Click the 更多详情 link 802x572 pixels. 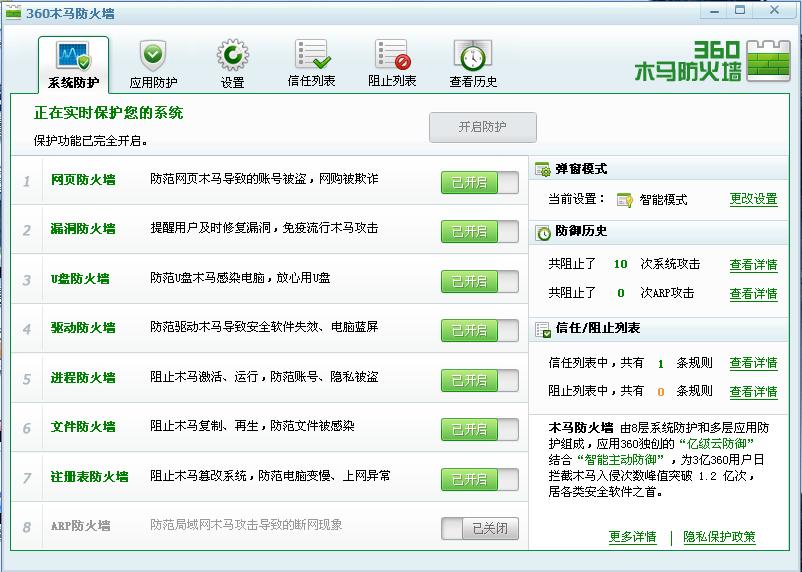[x=633, y=537]
